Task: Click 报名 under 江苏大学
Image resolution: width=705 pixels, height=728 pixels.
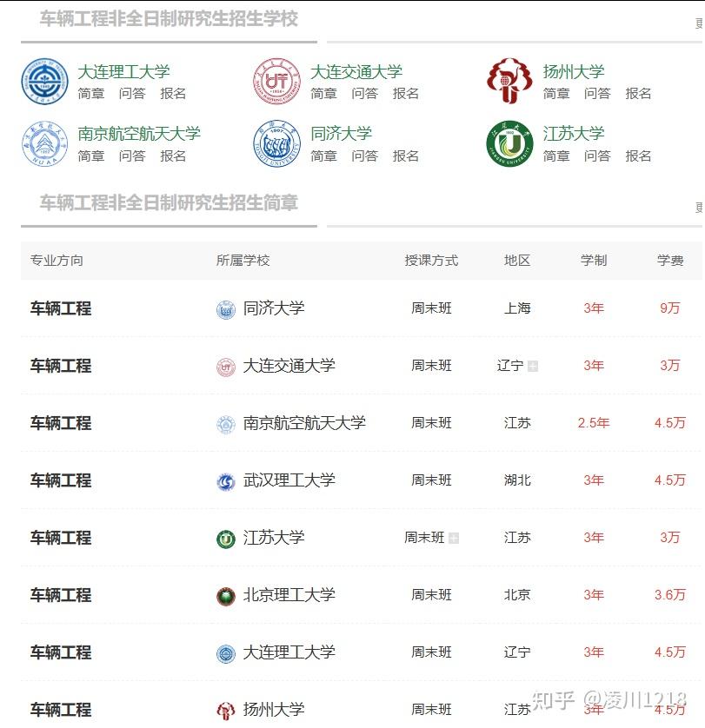Action: [638, 156]
